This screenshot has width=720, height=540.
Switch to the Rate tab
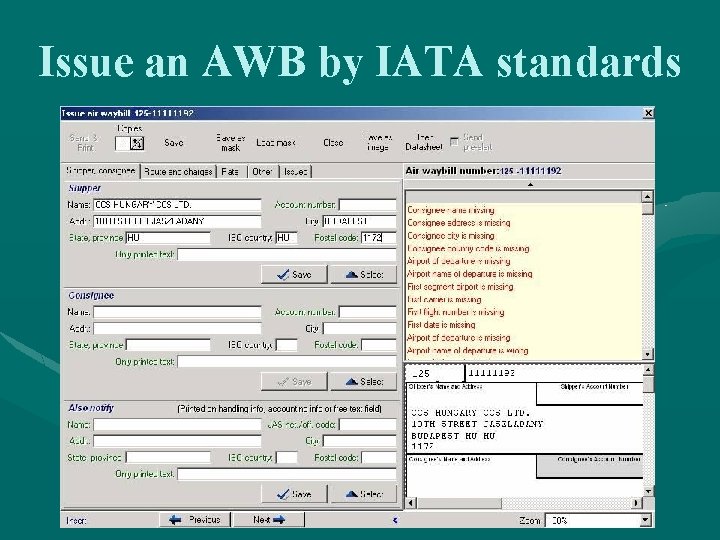click(231, 172)
